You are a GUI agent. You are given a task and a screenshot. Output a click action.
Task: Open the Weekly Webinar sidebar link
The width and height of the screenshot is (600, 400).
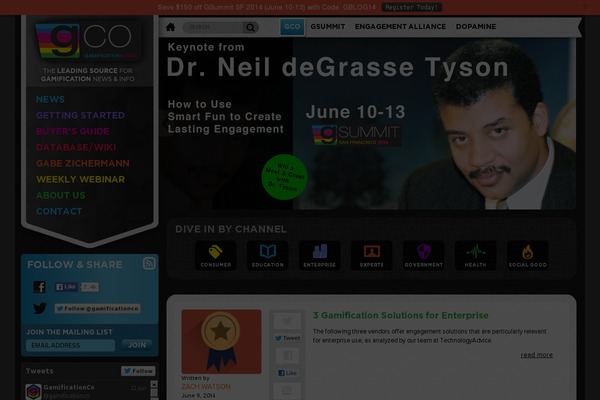(80, 180)
